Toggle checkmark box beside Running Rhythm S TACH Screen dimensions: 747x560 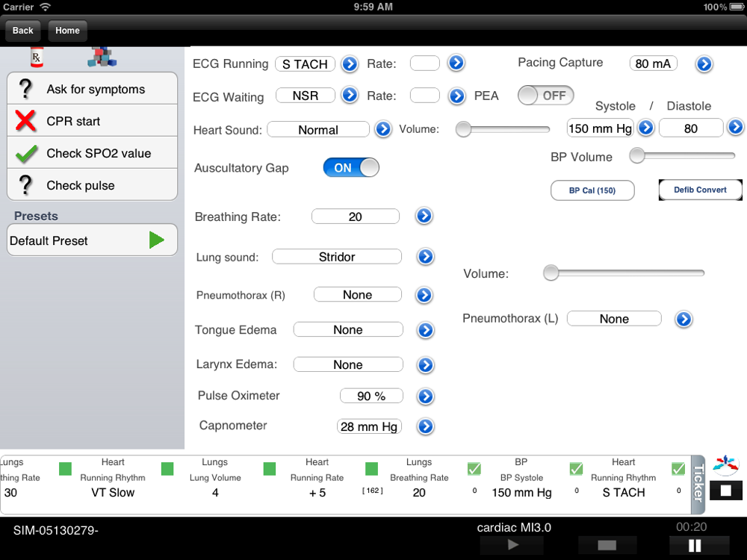click(x=576, y=469)
